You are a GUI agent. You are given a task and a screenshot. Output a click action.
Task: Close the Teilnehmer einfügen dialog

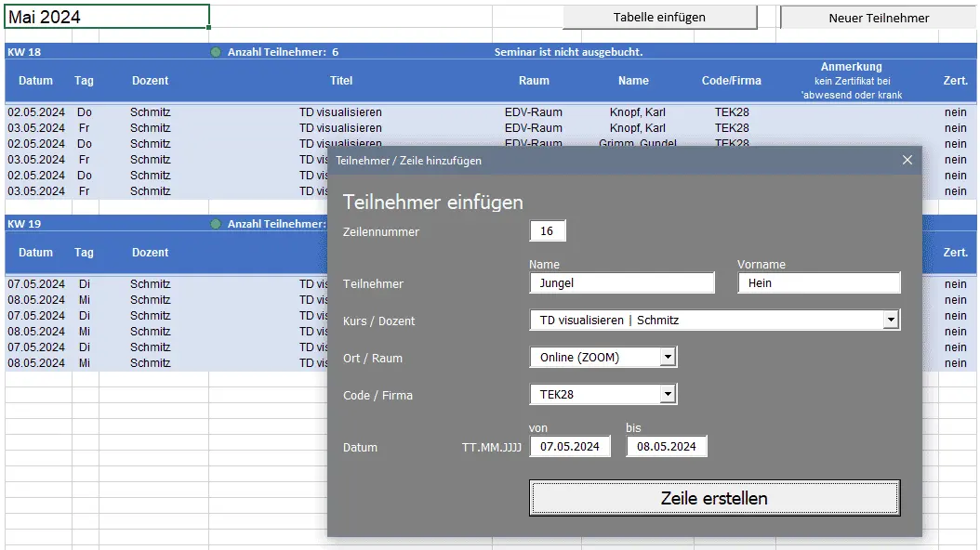907,160
